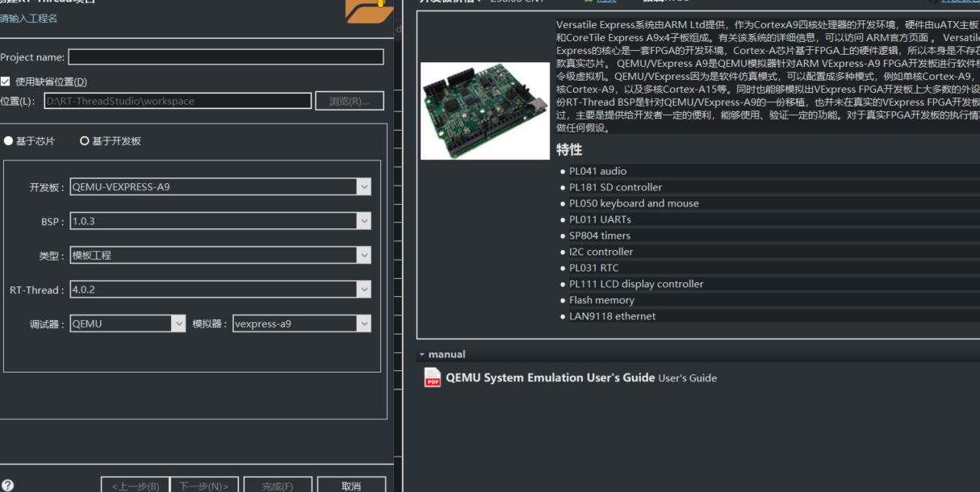
Task: Select the 基于芯片 radio option
Action: 7,140
